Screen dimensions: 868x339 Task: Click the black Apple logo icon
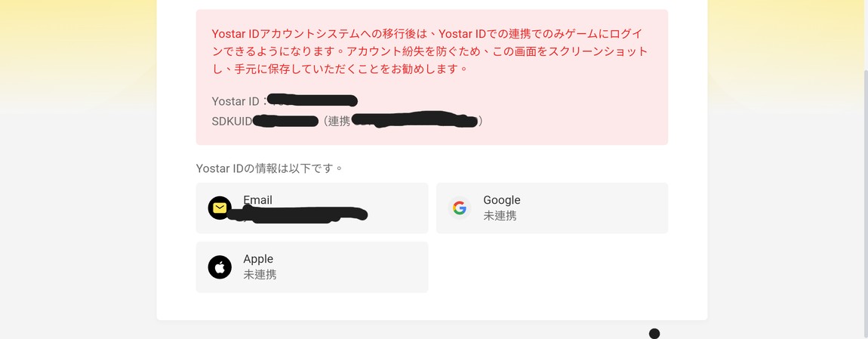click(x=220, y=267)
